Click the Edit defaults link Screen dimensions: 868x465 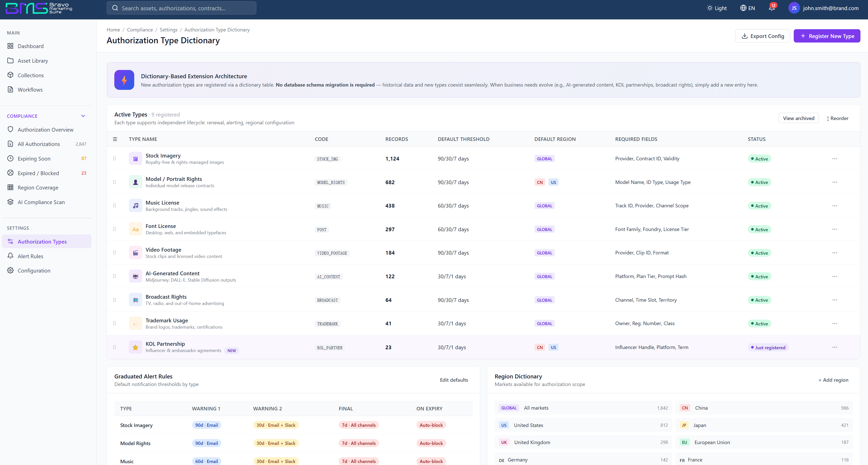coord(454,380)
